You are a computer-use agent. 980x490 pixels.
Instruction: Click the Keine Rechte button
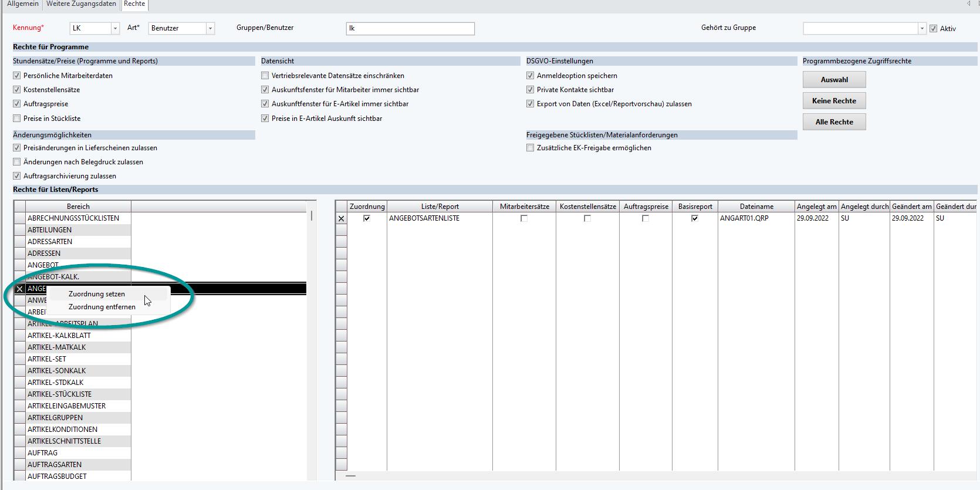[x=834, y=101]
